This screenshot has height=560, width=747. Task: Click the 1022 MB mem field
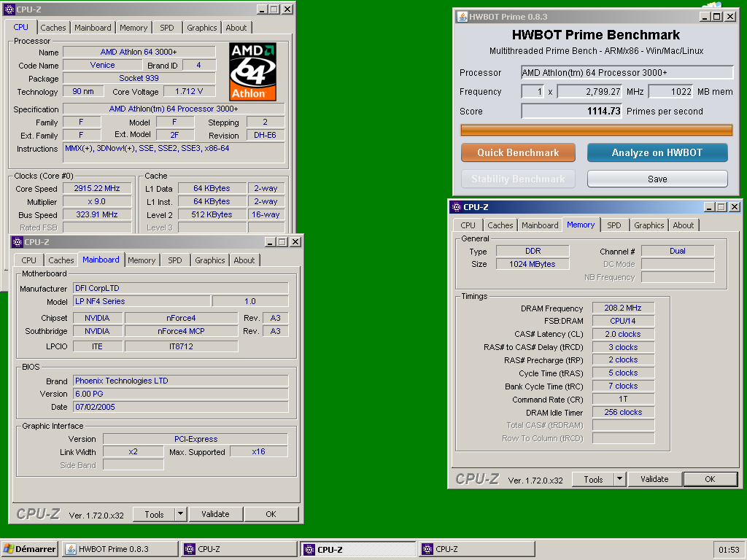(671, 91)
